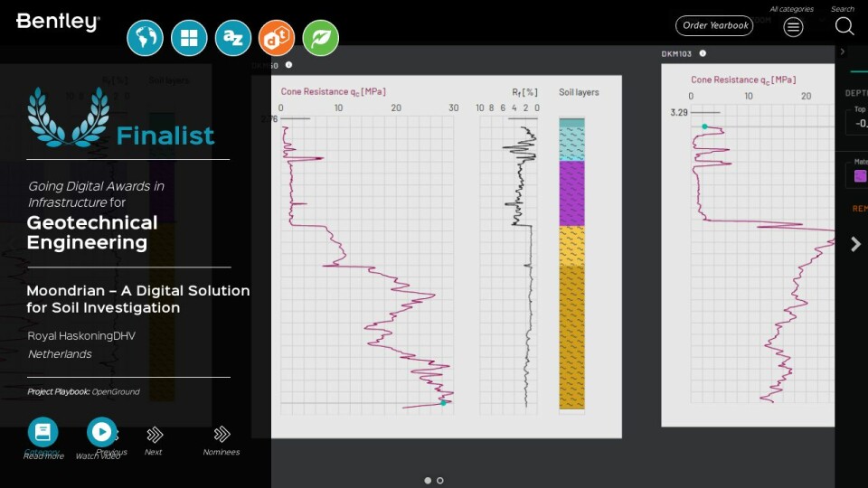This screenshot has height=488, width=868.
Task: Click the Order Yearbook button
Action: [714, 25]
